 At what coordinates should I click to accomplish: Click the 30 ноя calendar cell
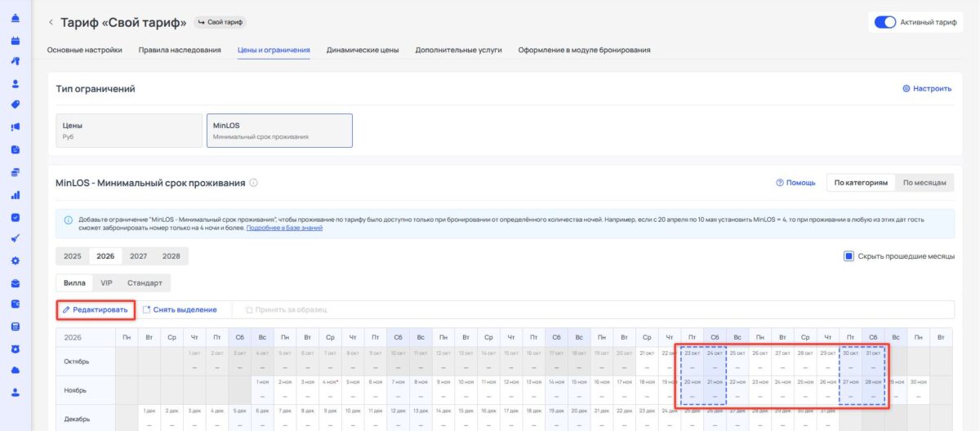918,390
